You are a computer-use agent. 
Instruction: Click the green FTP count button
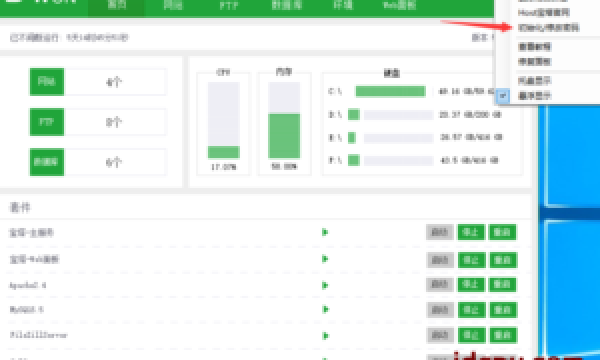47,122
